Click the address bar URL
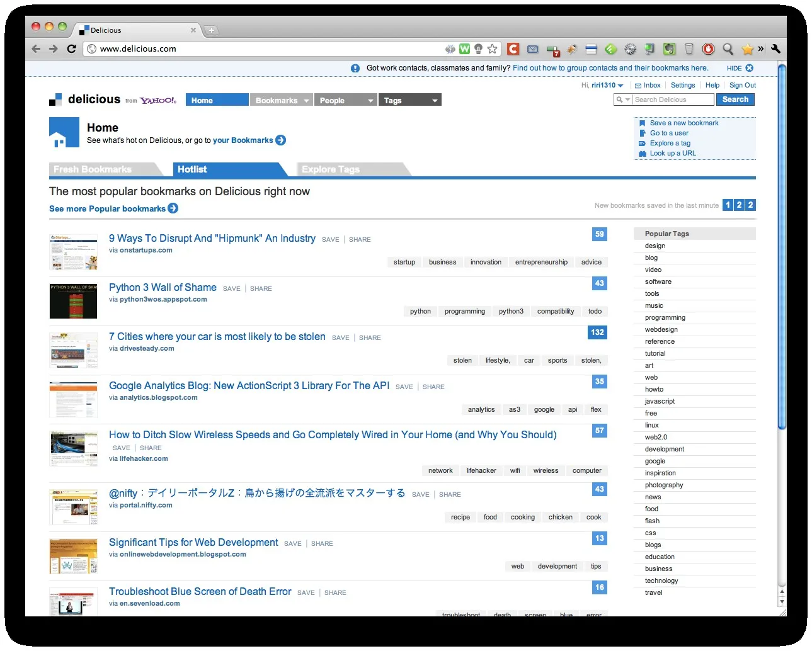812x651 pixels. click(x=138, y=48)
